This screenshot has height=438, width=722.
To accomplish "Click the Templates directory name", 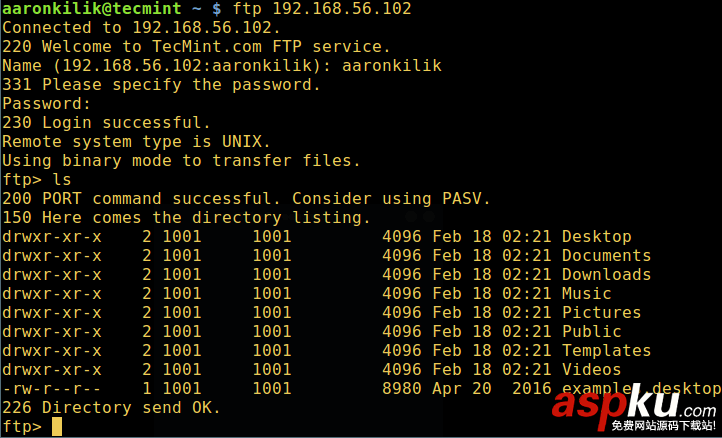I will point(606,351).
